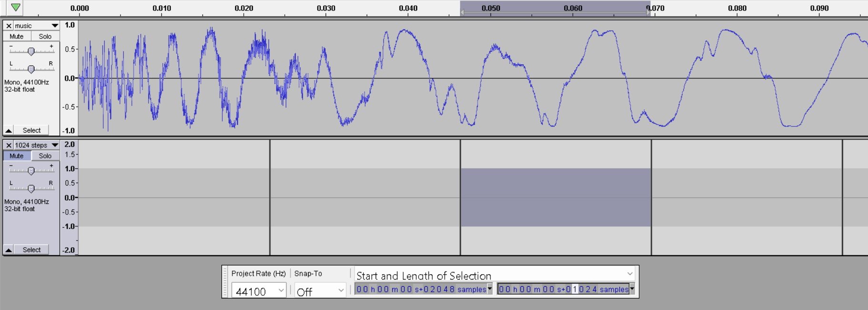Collapse the music track using the up arrow

(x=9, y=130)
